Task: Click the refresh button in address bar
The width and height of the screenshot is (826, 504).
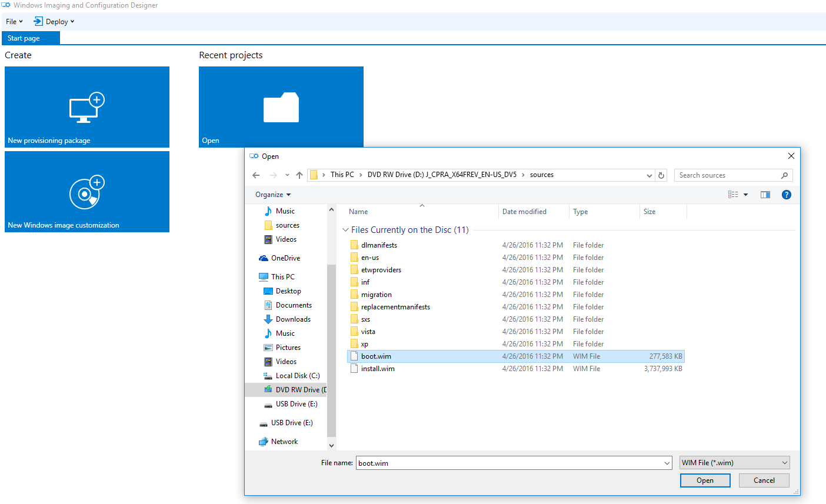Action: click(x=661, y=175)
